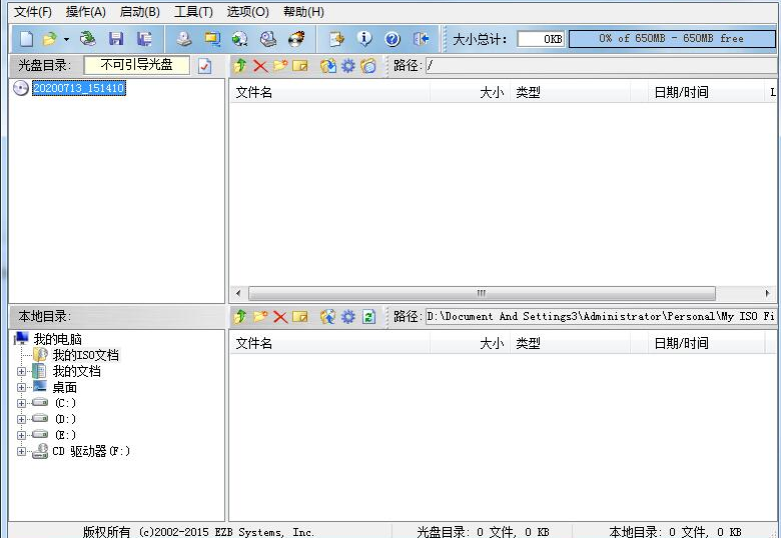Click the red Delete icon in ISO pane
Viewport: 781px width, 538px height.
(260, 66)
